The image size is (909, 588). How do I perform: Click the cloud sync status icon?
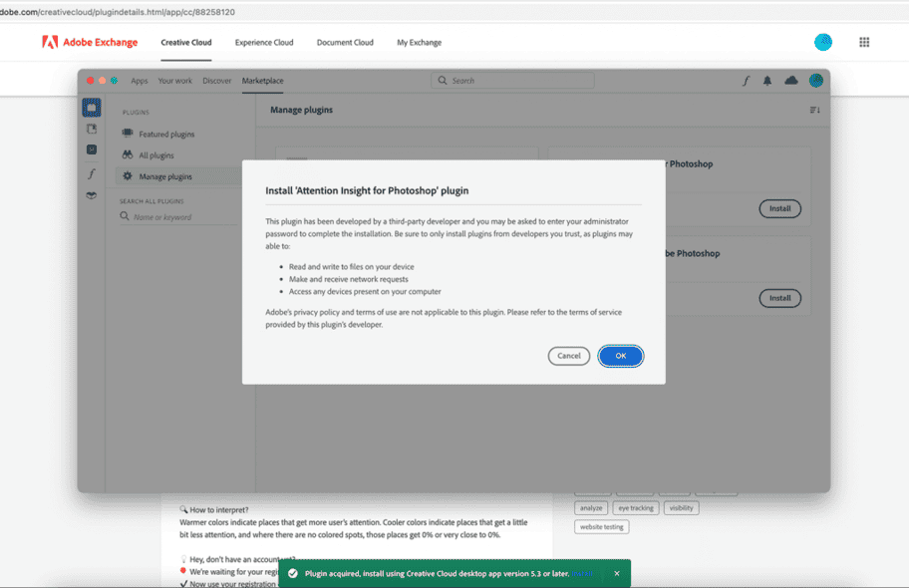790,81
